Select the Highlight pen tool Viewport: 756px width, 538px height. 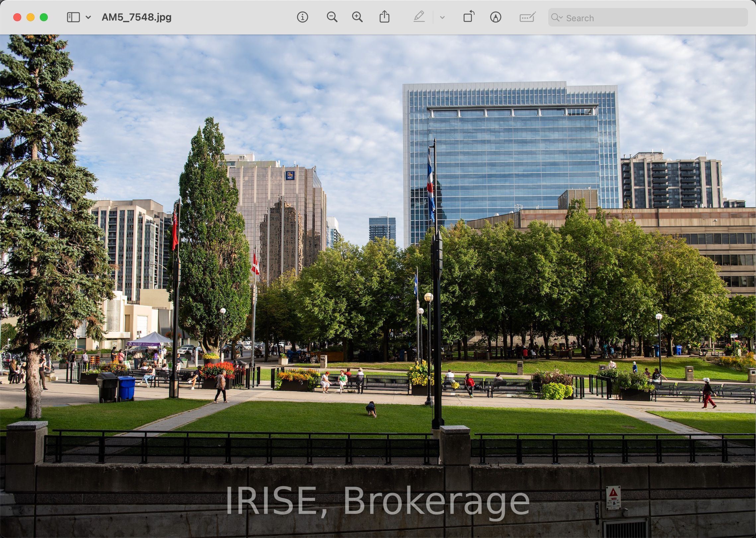[419, 17]
